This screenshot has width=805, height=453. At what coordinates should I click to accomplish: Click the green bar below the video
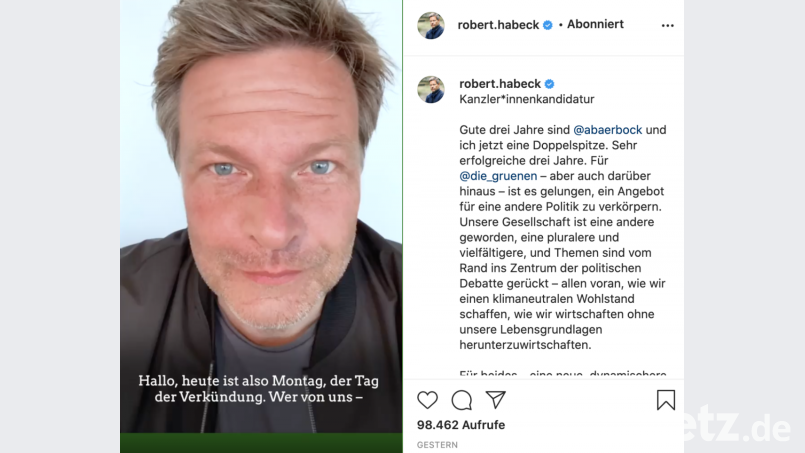(261, 443)
